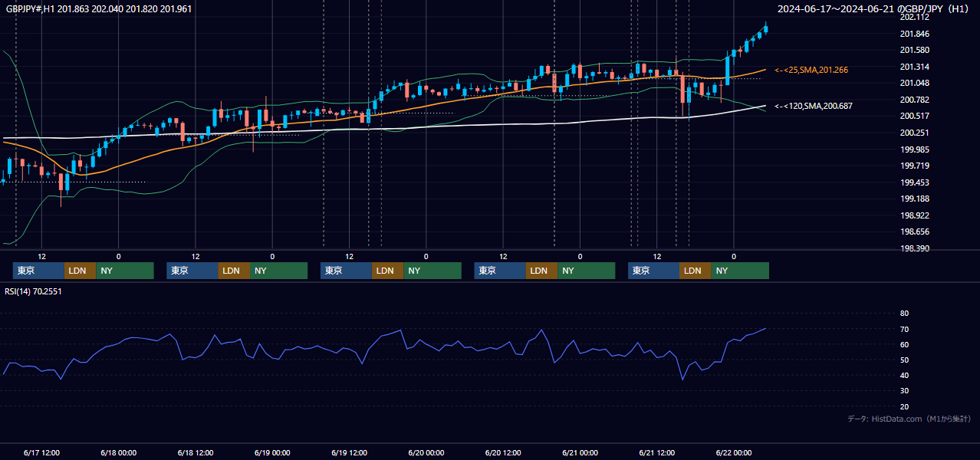The height and width of the screenshot is (460, 980).
Task: Select the 6/22 00:00 time axis label
Action: point(734,452)
